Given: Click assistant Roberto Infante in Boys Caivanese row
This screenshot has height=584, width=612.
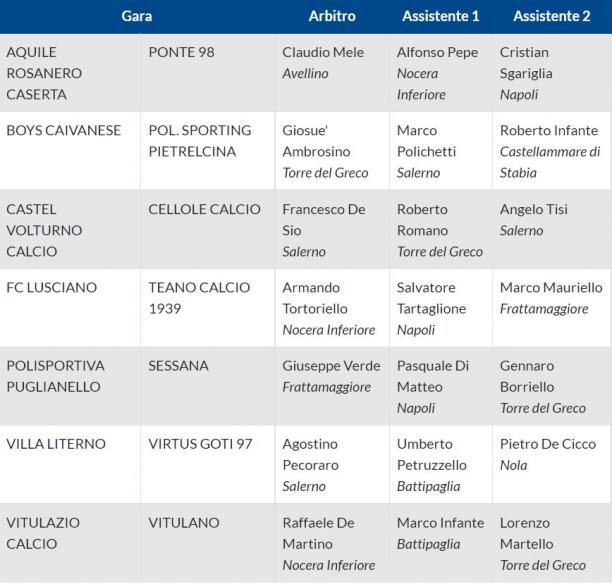Looking at the screenshot, I should coord(550,151).
